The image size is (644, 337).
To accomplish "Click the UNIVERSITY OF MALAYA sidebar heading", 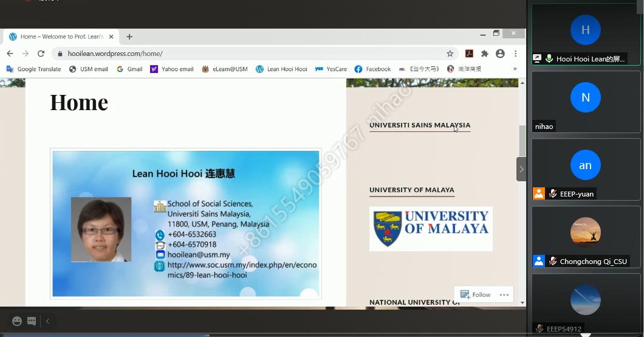I will click(411, 190).
